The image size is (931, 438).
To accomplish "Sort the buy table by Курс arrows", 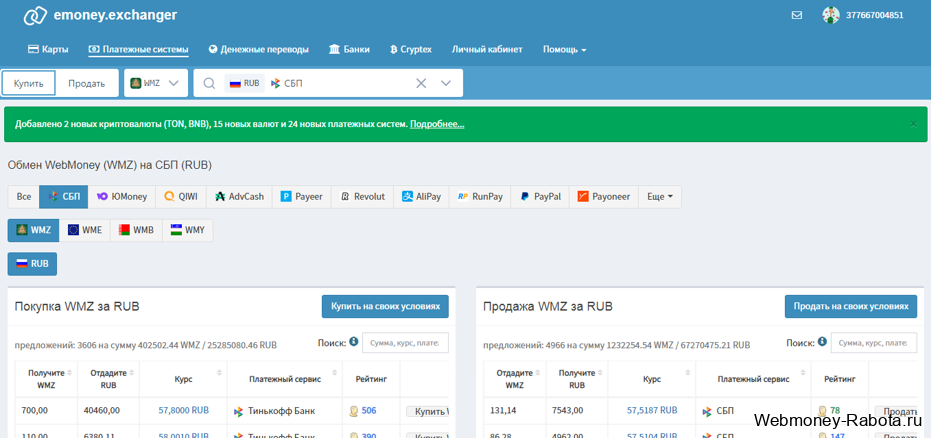I will (220, 373).
